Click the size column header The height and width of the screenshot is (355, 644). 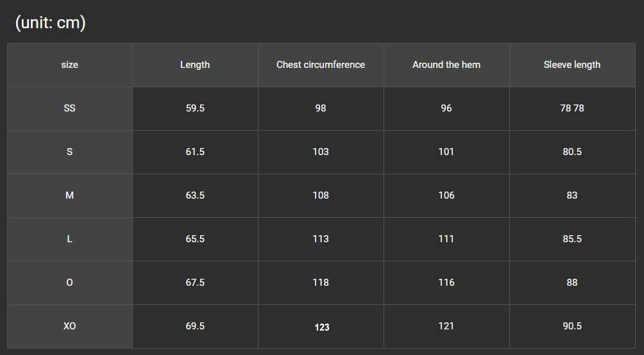[69, 65]
